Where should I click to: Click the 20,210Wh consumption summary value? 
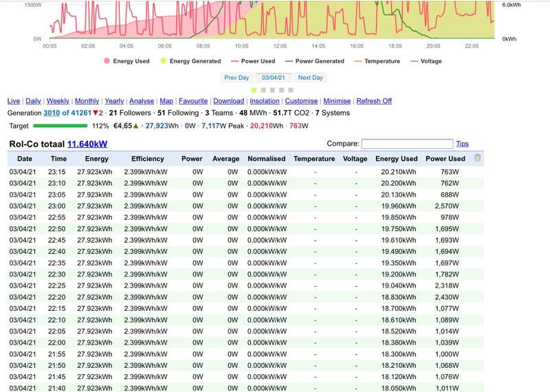tap(267, 126)
